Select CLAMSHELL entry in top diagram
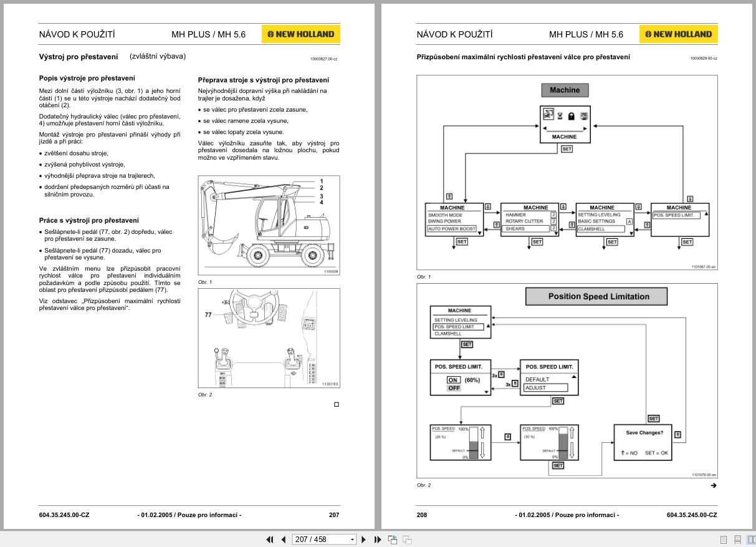756x547 pixels. (x=601, y=229)
